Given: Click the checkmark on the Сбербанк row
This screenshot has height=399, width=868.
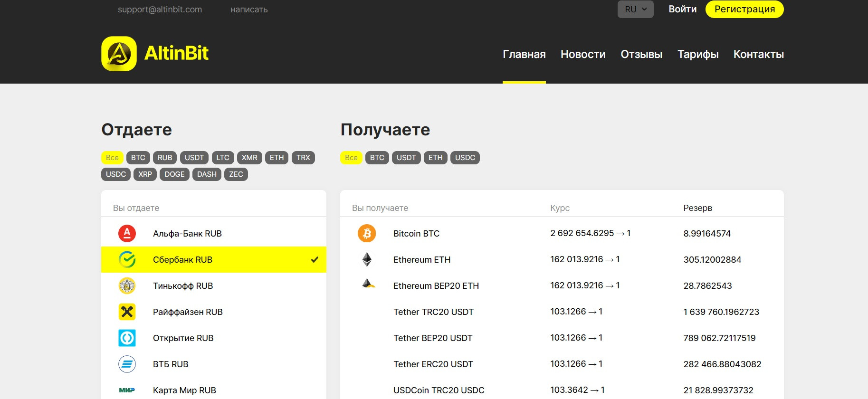Looking at the screenshot, I should 315,259.
